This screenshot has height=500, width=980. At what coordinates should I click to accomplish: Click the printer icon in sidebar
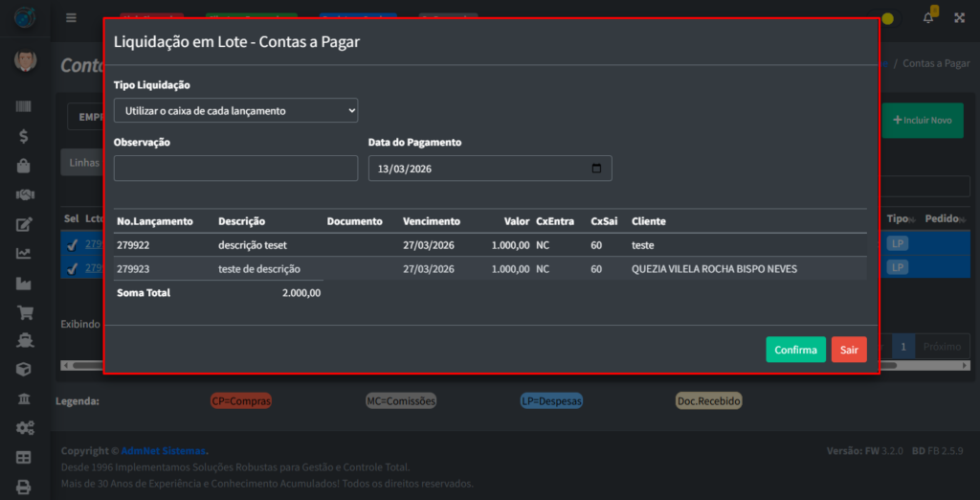point(24,487)
